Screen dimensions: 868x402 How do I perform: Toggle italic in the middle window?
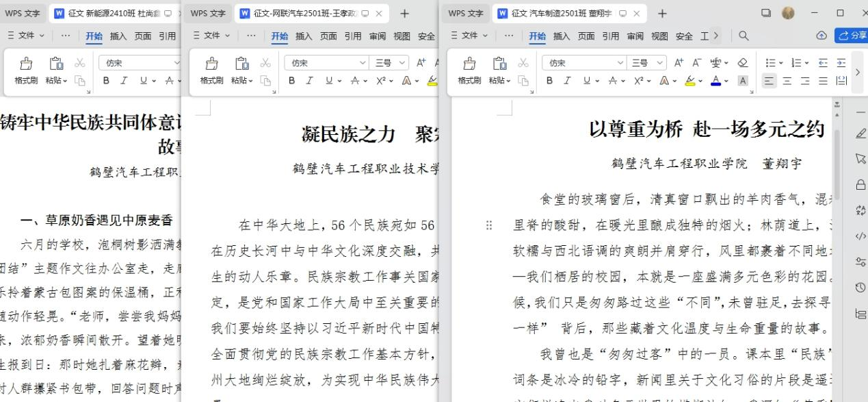click(x=310, y=81)
